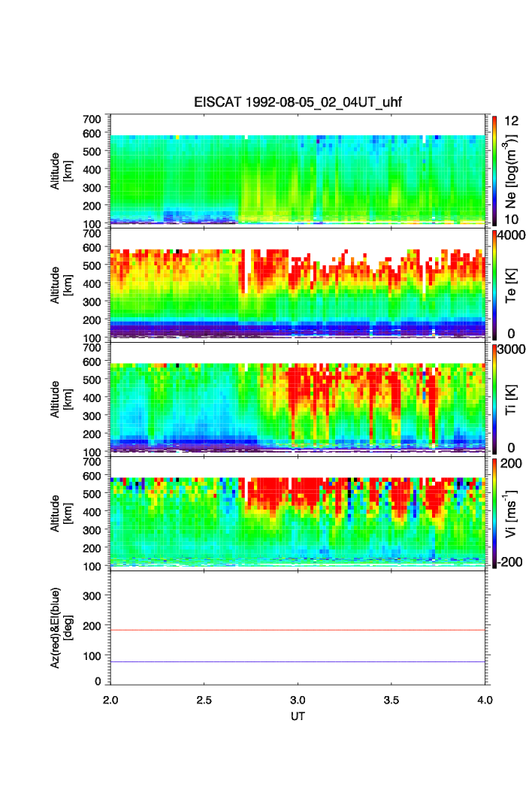The width and height of the screenshot is (532, 799).
Task: Click the 300 tick in the Az/El panel
Action: (x=92, y=596)
